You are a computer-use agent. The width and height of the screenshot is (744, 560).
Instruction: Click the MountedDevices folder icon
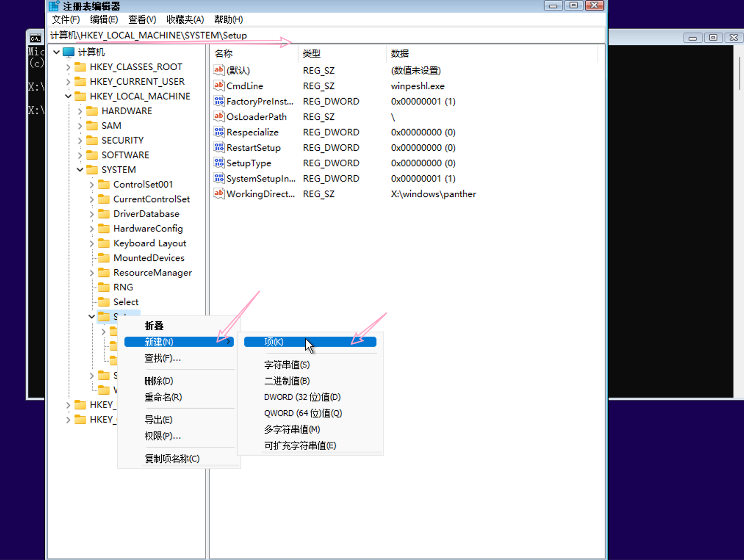click(104, 258)
